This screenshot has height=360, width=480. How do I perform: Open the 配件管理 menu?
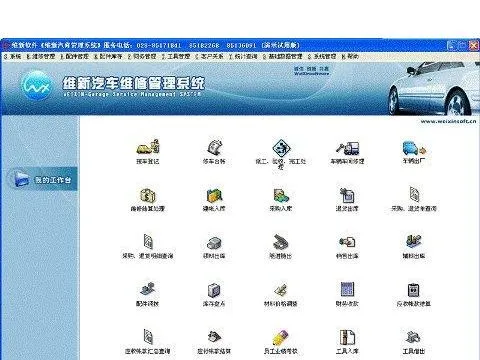[74, 57]
